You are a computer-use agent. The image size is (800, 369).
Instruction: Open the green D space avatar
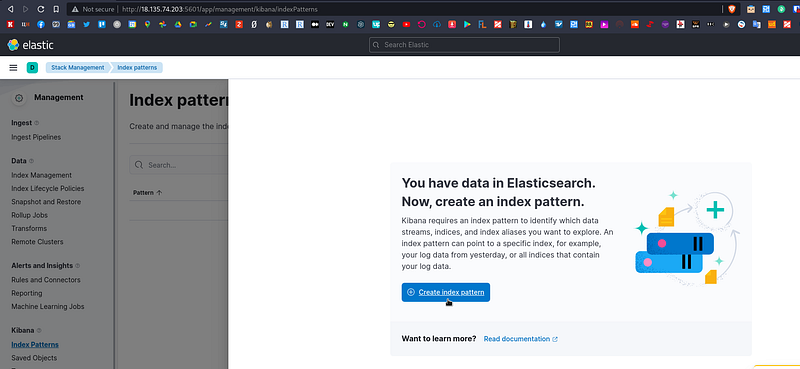[32, 67]
